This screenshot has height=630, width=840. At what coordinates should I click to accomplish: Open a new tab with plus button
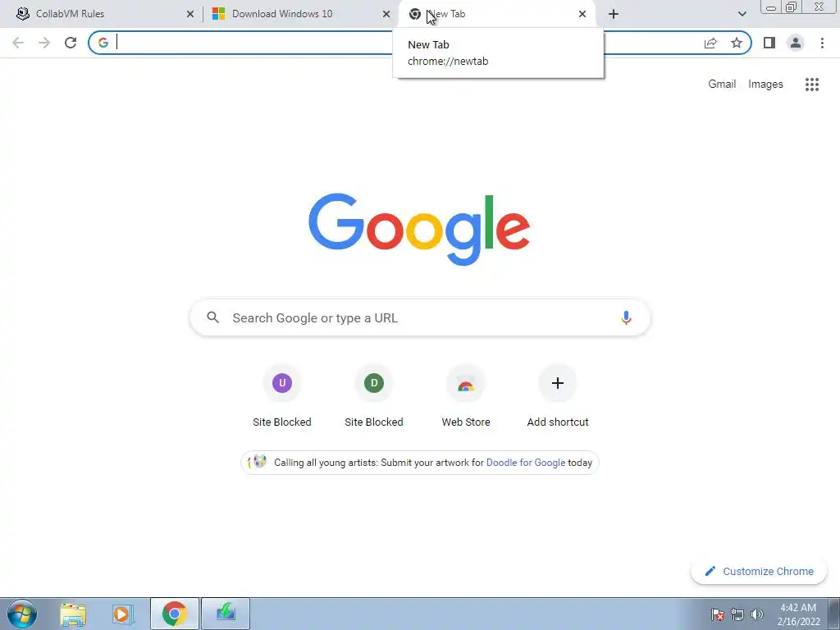click(614, 14)
